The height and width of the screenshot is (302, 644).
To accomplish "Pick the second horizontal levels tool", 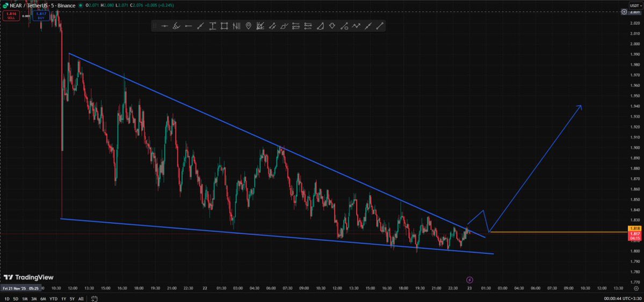I will coord(308,26).
